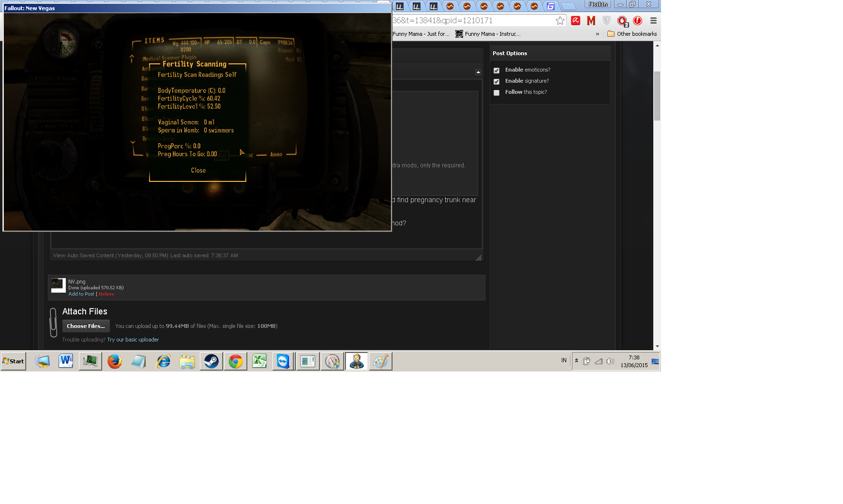Open TeamViewer from the taskbar
Viewport: 843px width, 504px height.
coord(284,361)
